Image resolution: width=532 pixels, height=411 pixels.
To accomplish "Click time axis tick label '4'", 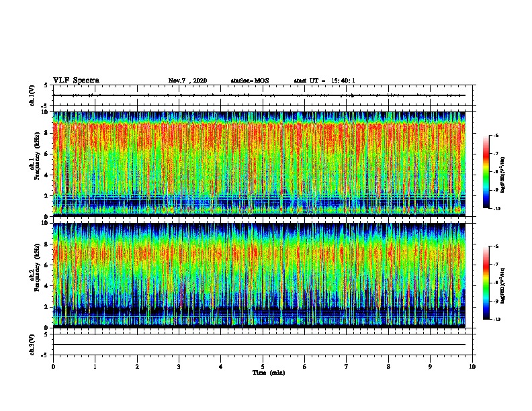I will pos(221,367).
